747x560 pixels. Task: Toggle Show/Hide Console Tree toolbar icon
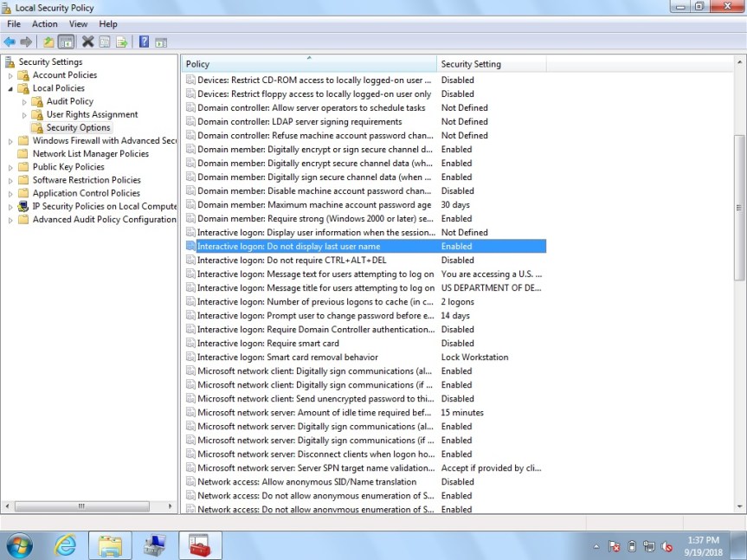pyautogui.click(x=66, y=42)
